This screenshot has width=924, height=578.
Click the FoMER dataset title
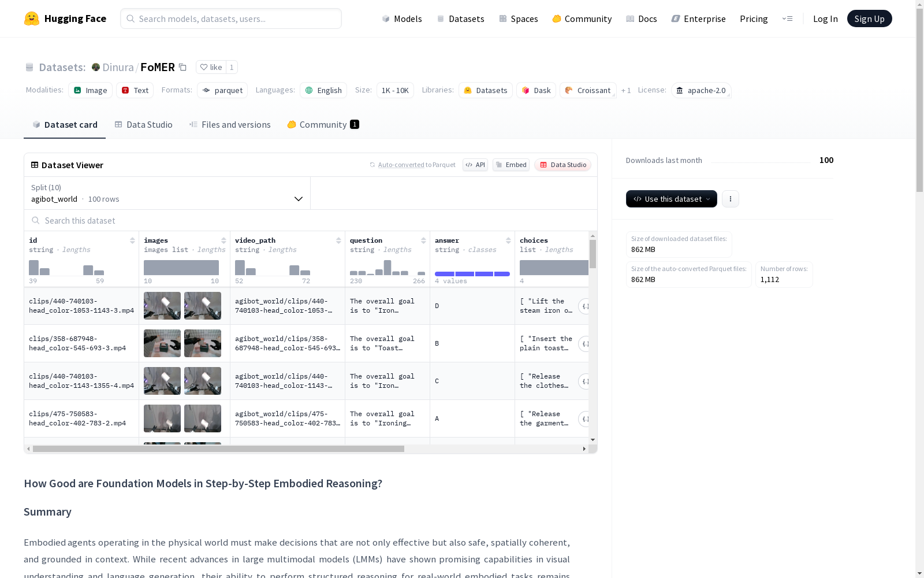click(x=158, y=67)
